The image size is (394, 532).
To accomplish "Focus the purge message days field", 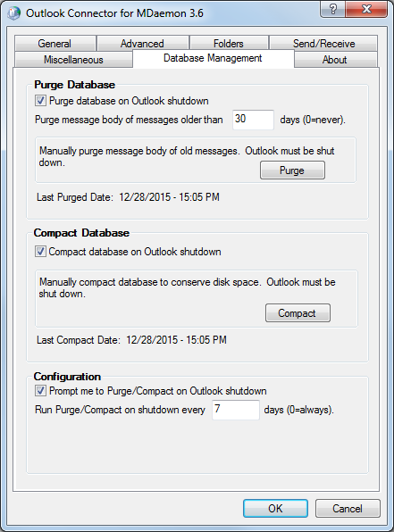I will tap(253, 120).
